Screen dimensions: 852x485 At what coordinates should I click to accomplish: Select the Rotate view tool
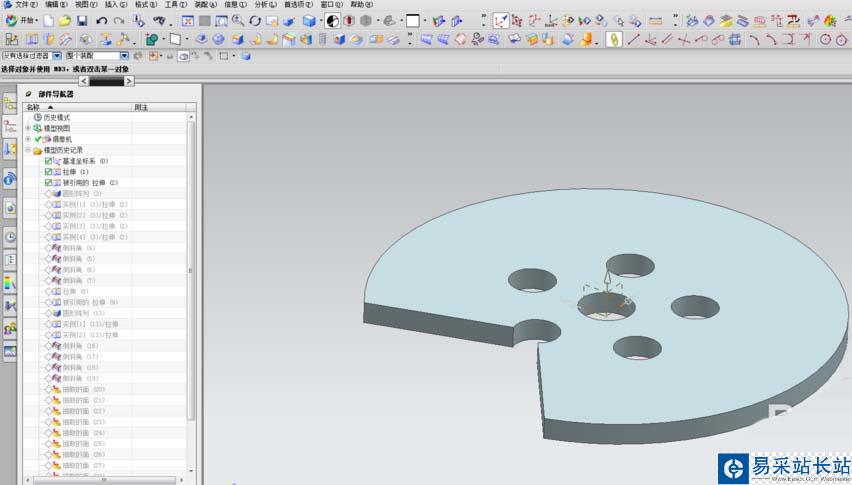click(255, 21)
